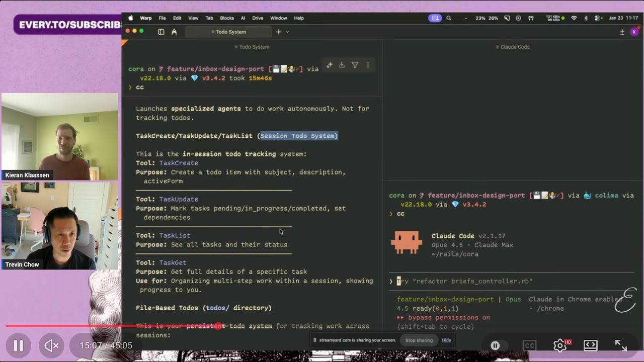Enter fullscreen with the expand arrows icon
The height and width of the screenshot is (362, 644).
[621, 345]
